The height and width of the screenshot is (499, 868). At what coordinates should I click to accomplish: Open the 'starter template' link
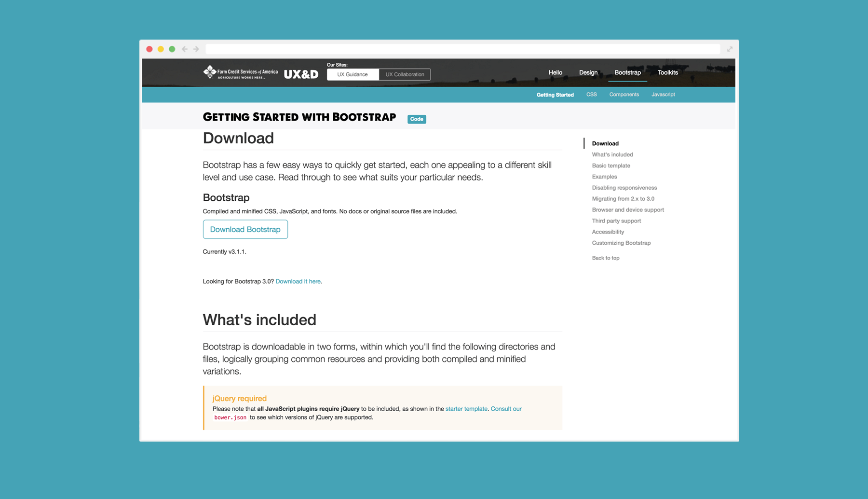click(x=466, y=409)
